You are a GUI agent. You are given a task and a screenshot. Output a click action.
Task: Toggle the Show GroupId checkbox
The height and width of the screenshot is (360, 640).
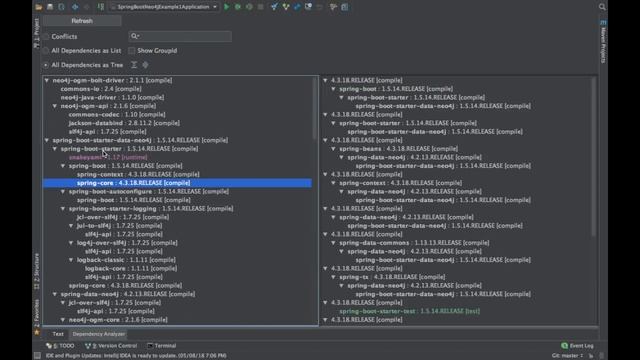131,51
